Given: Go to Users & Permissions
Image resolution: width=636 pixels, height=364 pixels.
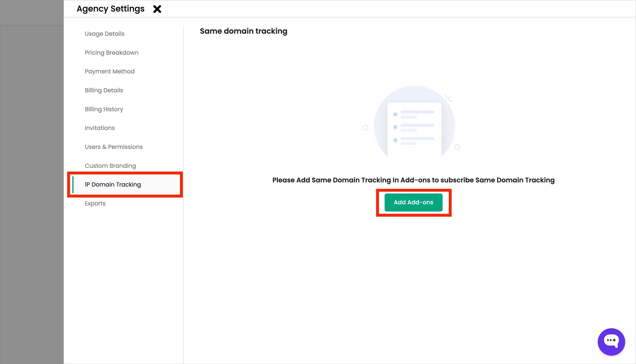Looking at the screenshot, I should (x=114, y=147).
